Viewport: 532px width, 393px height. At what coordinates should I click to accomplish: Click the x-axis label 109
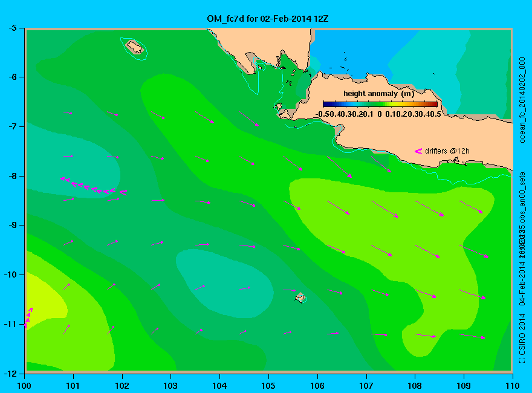(x=464, y=386)
